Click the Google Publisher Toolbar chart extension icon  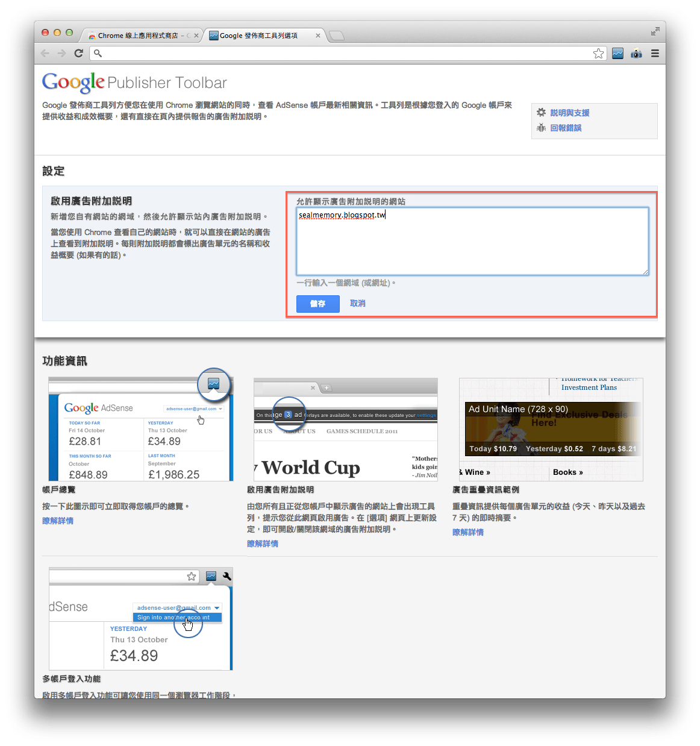pyautogui.click(x=617, y=53)
